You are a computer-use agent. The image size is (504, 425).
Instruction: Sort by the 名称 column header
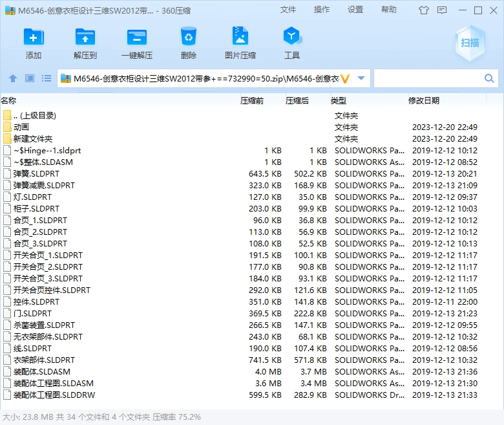point(8,101)
